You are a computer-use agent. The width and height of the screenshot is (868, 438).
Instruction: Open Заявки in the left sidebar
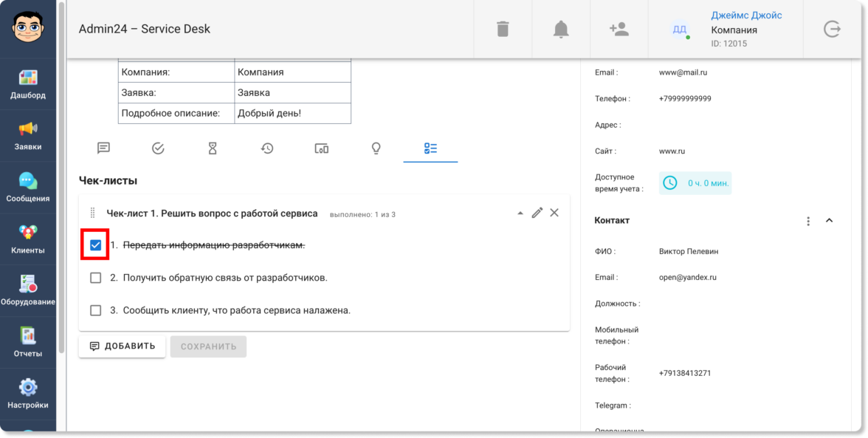click(28, 136)
